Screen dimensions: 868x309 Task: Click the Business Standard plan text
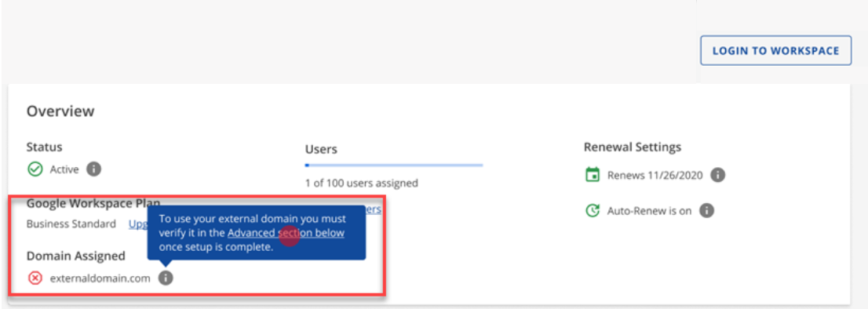point(71,224)
